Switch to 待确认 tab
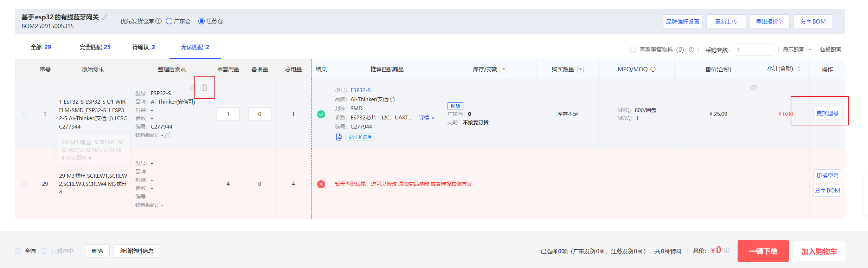Screen dimensions: 868x268 click(x=143, y=47)
